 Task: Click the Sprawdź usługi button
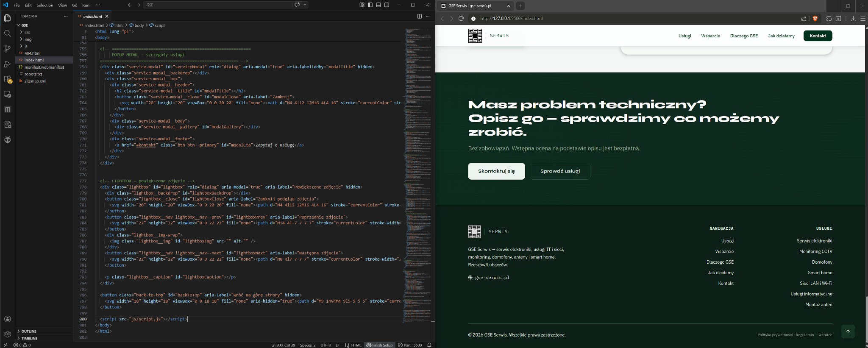pos(559,171)
